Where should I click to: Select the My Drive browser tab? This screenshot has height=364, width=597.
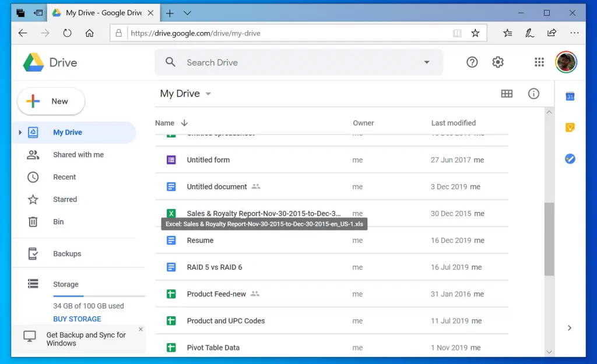pos(99,12)
